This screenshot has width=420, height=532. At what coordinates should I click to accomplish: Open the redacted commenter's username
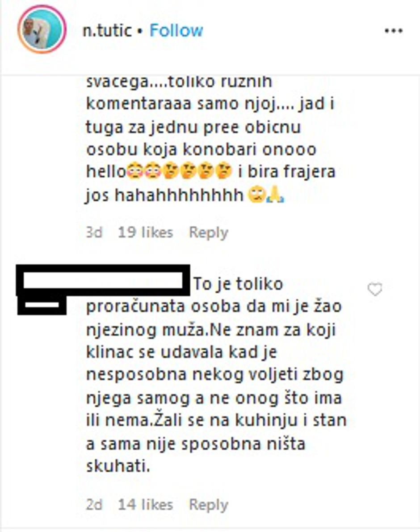(103, 281)
